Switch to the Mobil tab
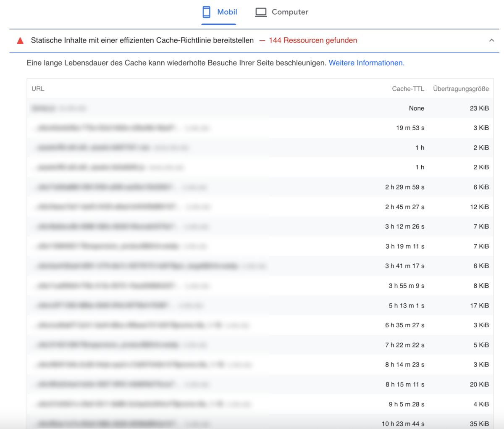 click(x=219, y=12)
